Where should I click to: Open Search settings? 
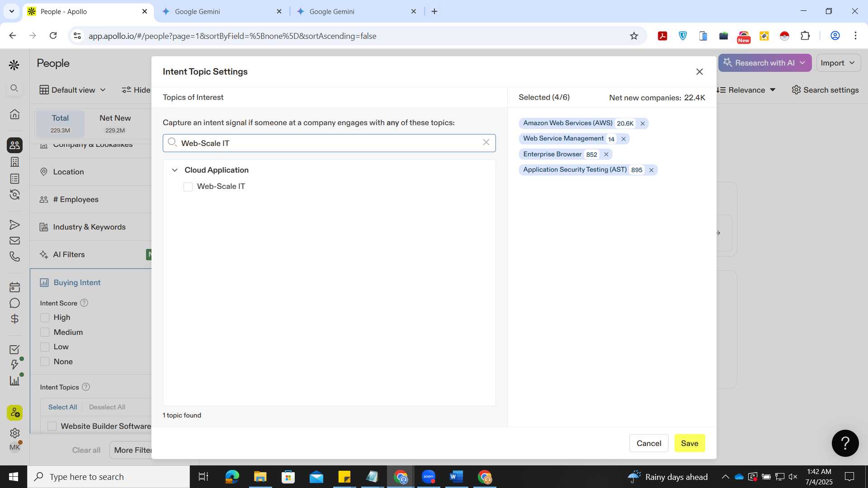click(825, 90)
